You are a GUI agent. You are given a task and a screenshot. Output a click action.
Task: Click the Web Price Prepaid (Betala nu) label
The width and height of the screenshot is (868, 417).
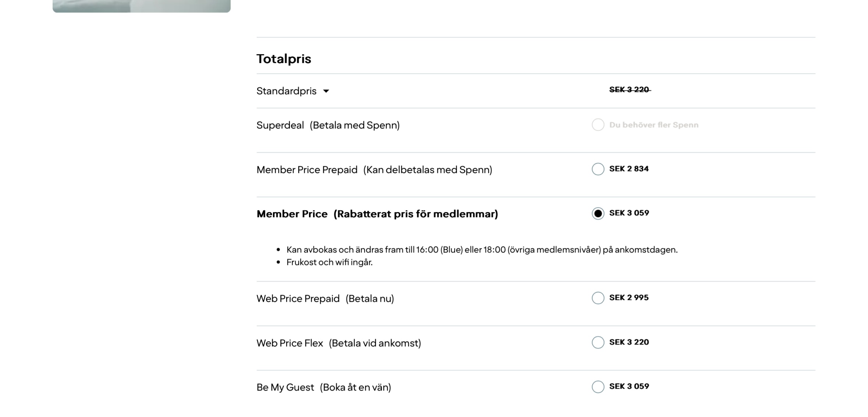point(325,298)
